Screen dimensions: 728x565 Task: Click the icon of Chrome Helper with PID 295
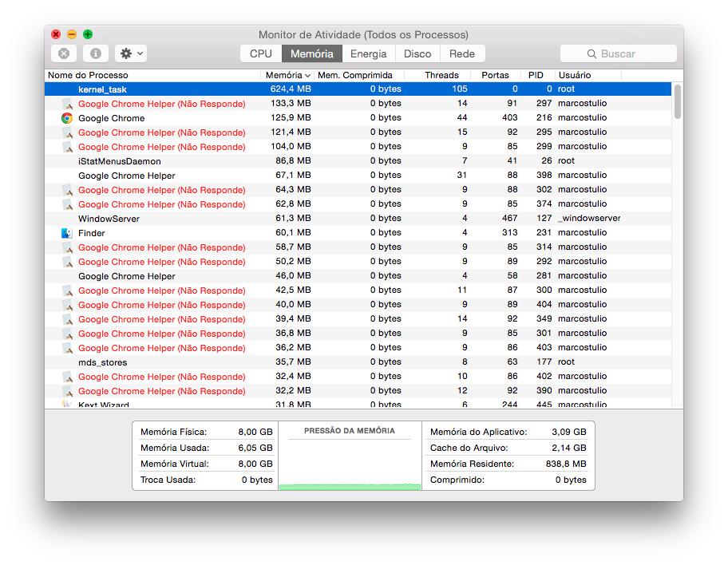(x=68, y=132)
